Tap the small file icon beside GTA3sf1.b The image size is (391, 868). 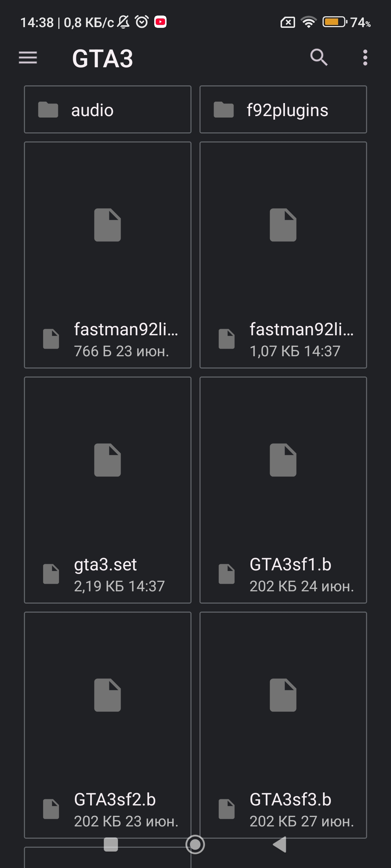[227, 574]
